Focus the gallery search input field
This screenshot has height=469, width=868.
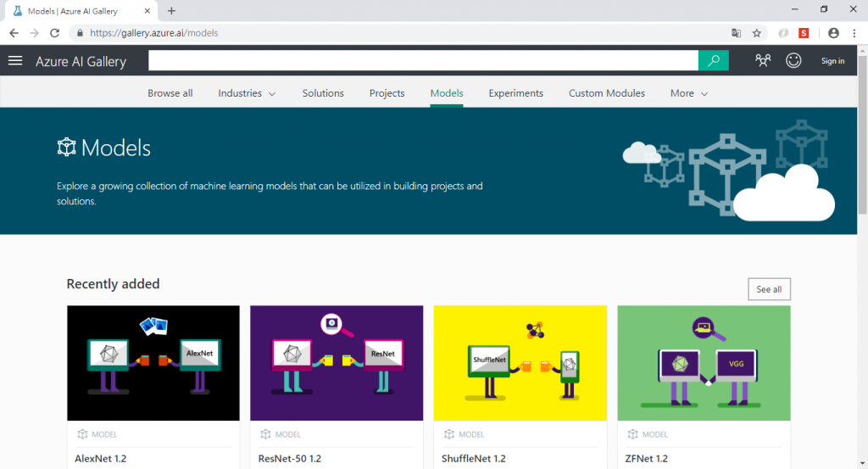click(423, 60)
